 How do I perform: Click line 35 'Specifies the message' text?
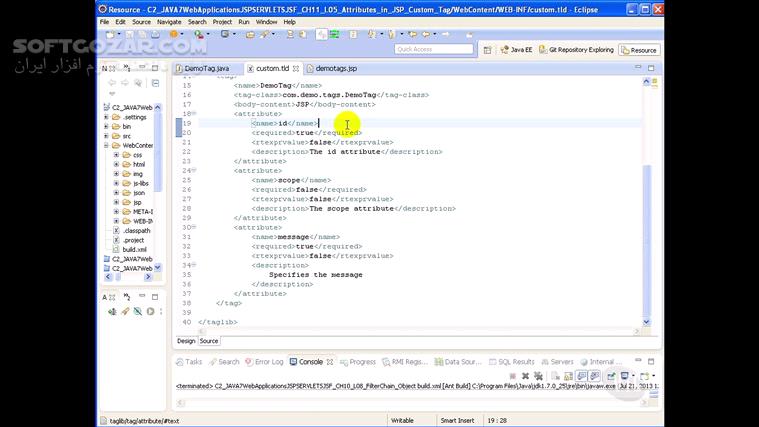pos(316,274)
